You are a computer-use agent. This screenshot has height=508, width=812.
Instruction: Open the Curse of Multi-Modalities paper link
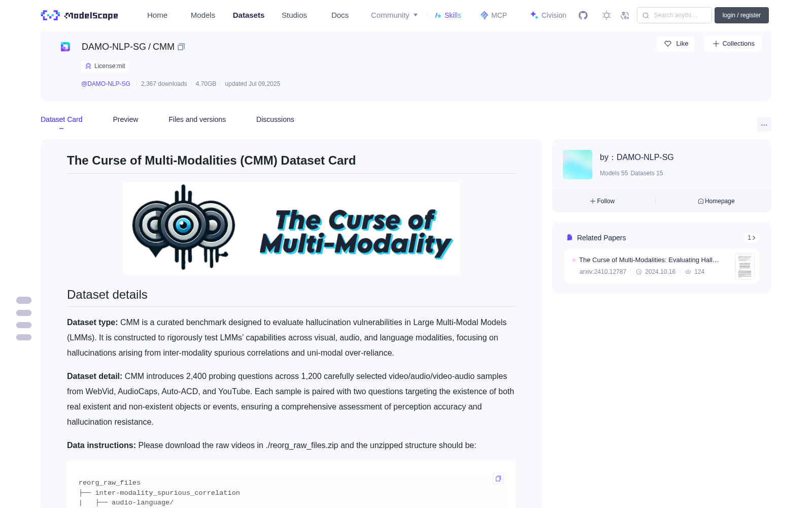(x=649, y=260)
